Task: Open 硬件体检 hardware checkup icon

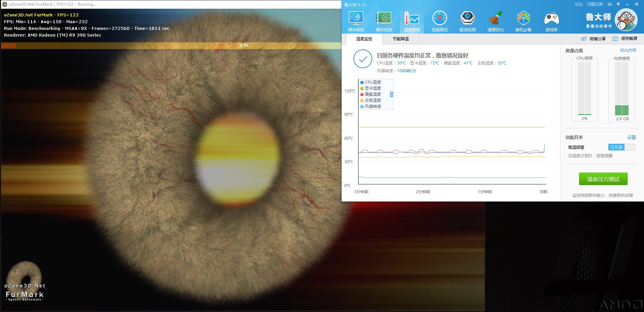Action: pyautogui.click(x=356, y=21)
